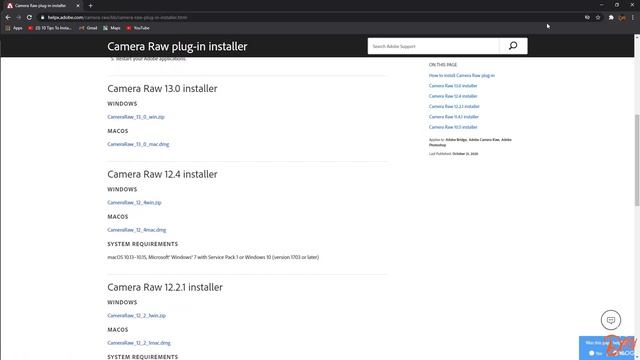Screen dimensions: 640x360
Task: Open the Gmail bookmark
Action: click(89, 28)
